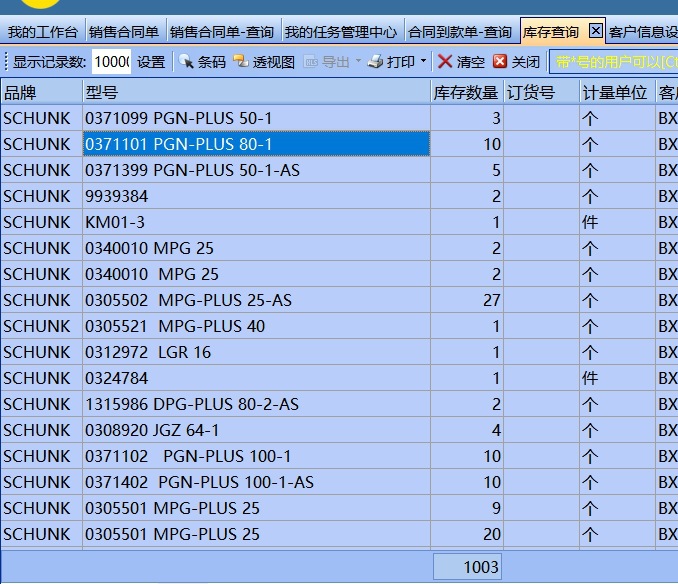The image size is (678, 584).
Task: Click the 型号 column header
Action: coord(256,92)
